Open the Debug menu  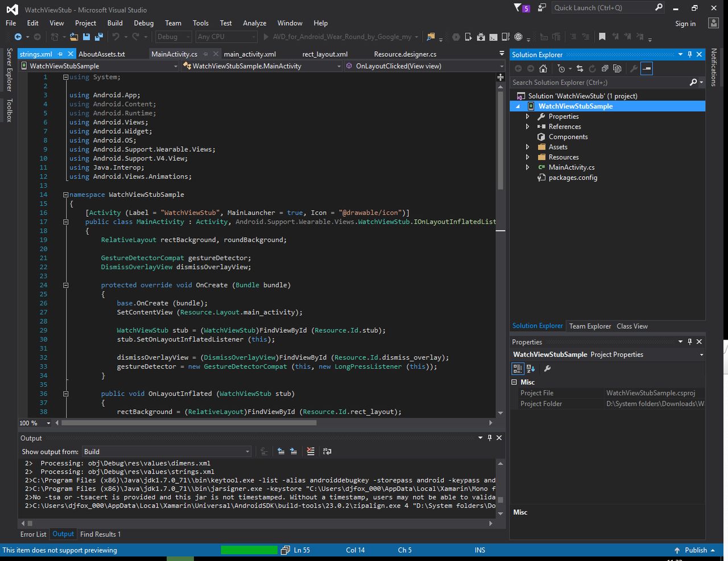coord(143,23)
